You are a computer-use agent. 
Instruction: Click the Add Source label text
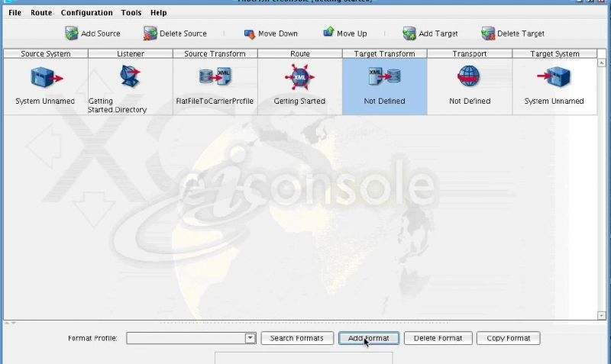coord(101,34)
